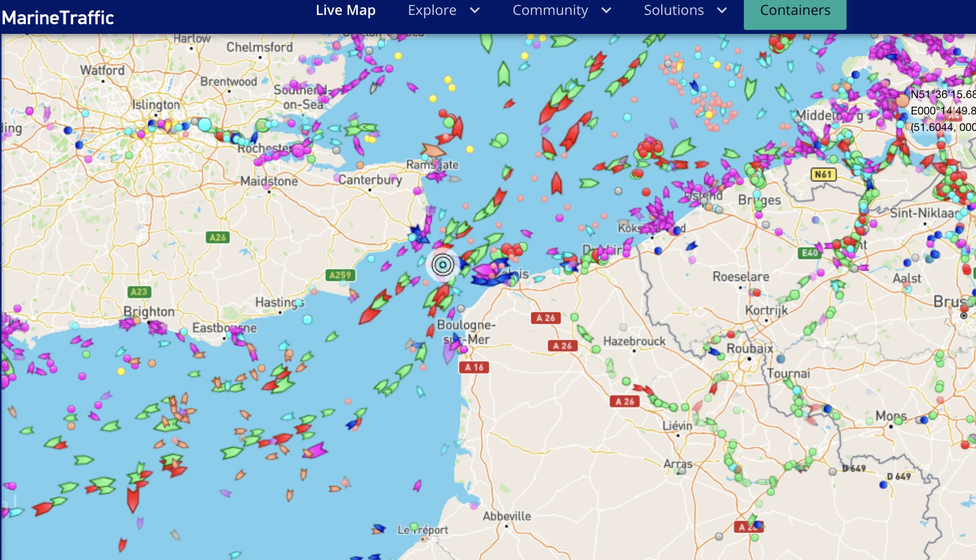This screenshot has height=560, width=976.
Task: Click the large magenta vessel overlapping Calais port
Action: [484, 271]
